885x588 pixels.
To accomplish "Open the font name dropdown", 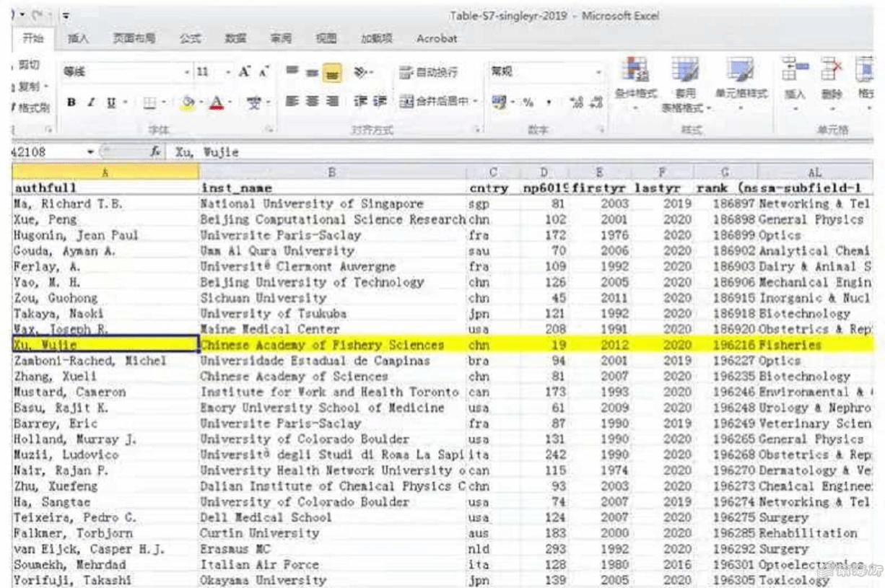I will click(187, 72).
